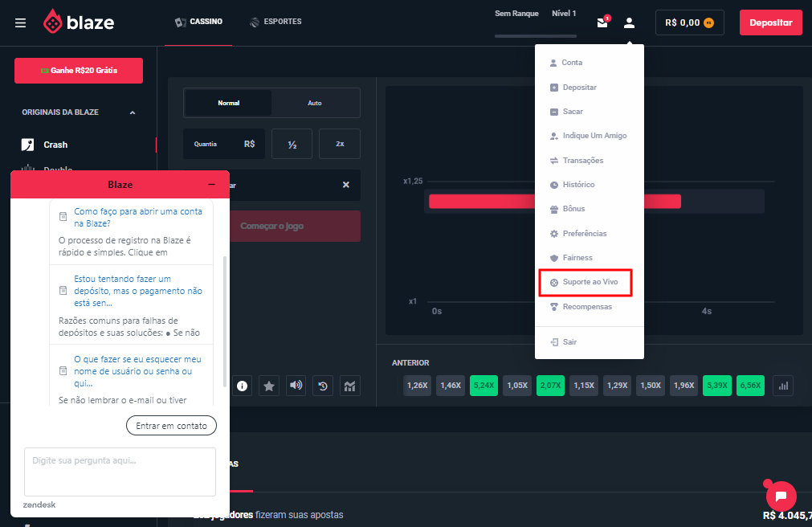Select Suporte ao Vivo menu item
The height and width of the screenshot is (527, 812).
click(x=586, y=283)
